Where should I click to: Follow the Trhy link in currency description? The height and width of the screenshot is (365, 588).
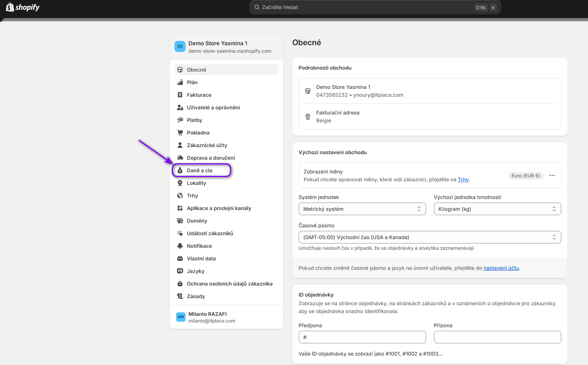(x=463, y=179)
